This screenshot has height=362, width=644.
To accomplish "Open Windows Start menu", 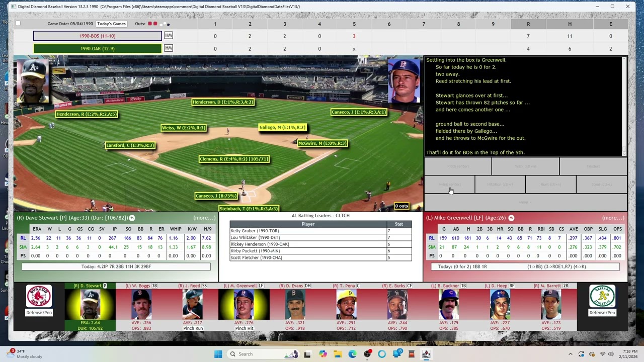I will [x=218, y=354].
